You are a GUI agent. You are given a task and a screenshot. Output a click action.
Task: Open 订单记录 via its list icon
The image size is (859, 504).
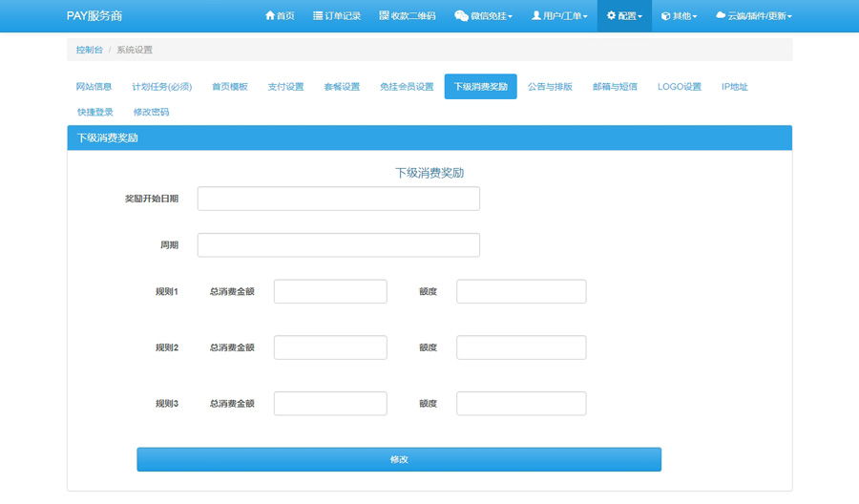318,16
